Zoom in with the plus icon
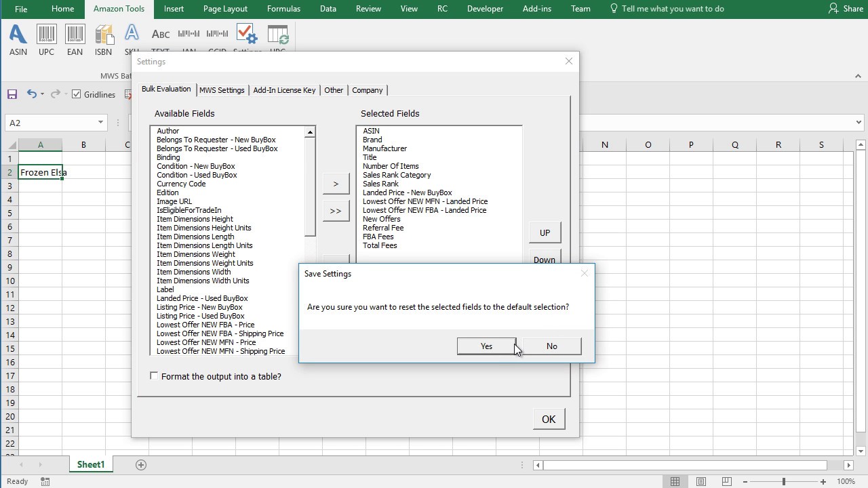This screenshot has height=488, width=868. coord(823,481)
